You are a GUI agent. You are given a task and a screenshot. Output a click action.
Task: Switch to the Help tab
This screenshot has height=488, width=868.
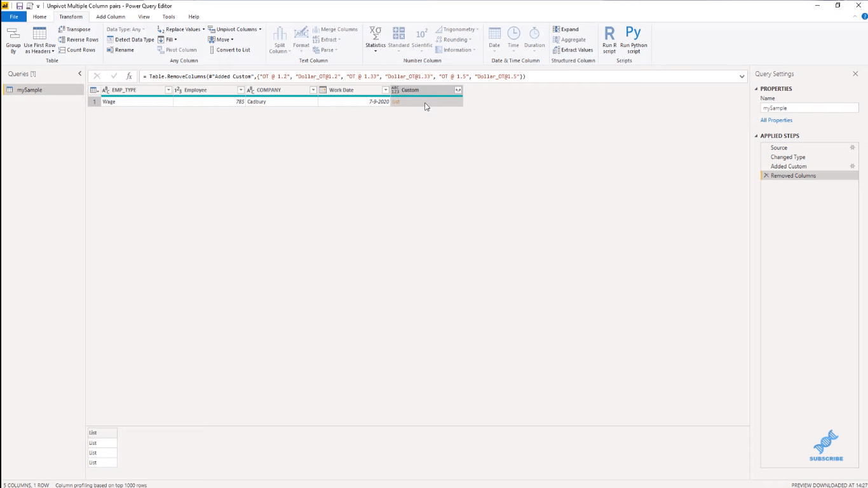(194, 17)
